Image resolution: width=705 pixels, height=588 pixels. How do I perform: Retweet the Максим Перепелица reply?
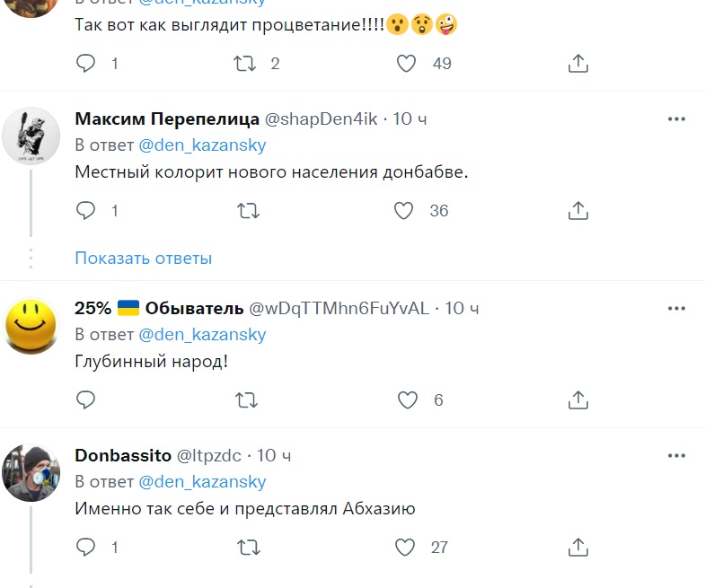click(247, 211)
